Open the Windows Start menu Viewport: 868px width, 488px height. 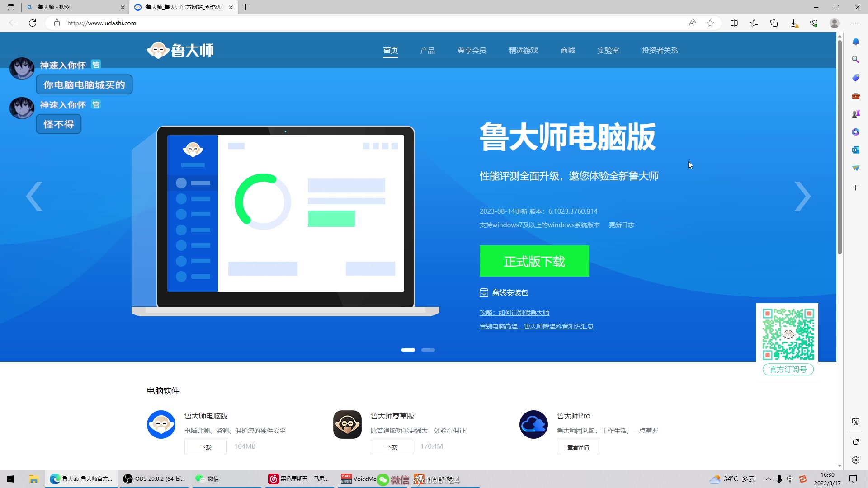[x=11, y=479]
